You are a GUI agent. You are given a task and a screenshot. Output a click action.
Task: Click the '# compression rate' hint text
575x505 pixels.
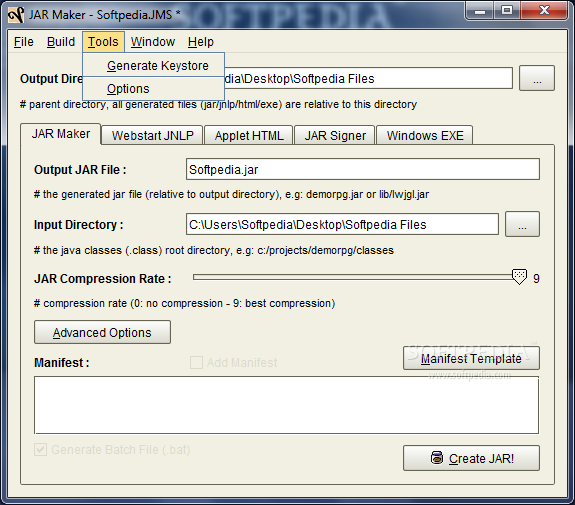pyautogui.click(x=184, y=303)
